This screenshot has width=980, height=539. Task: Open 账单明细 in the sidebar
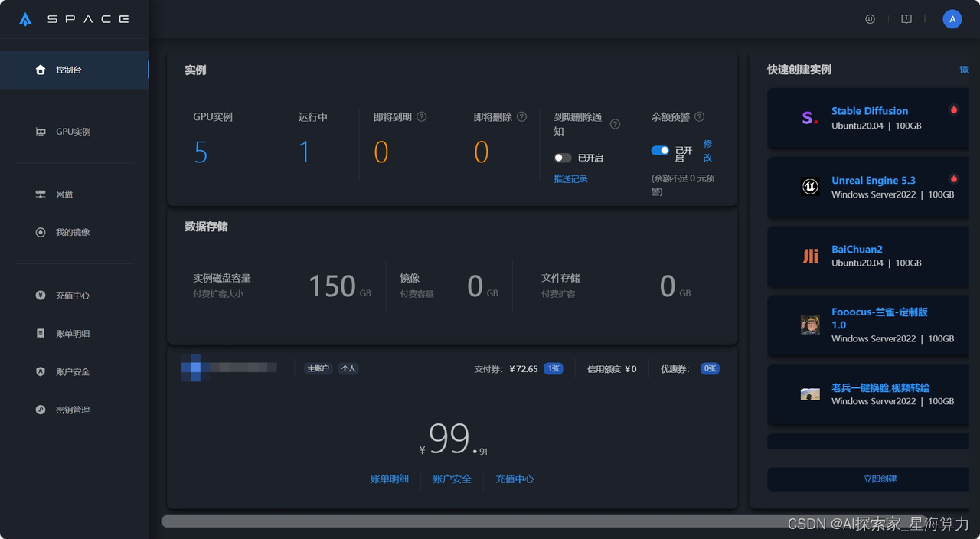tap(74, 333)
